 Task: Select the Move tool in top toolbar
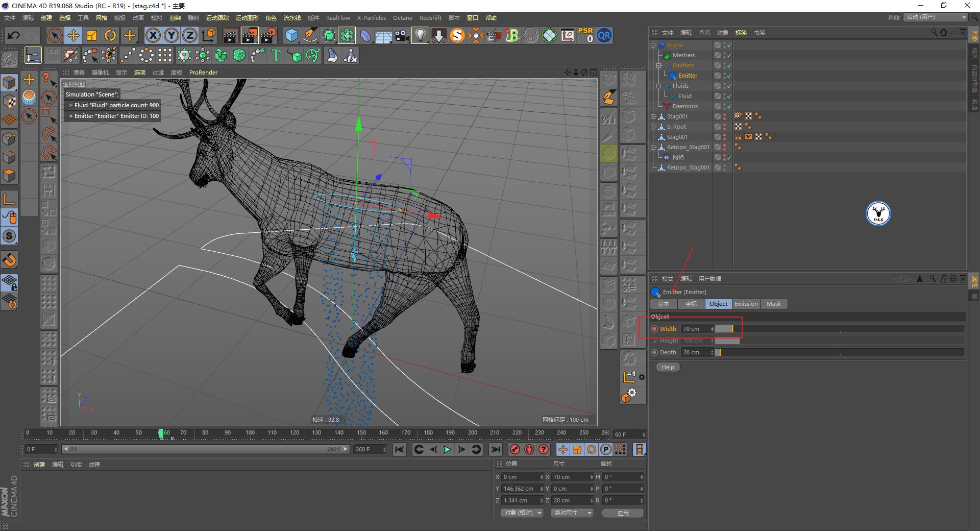coord(73,35)
